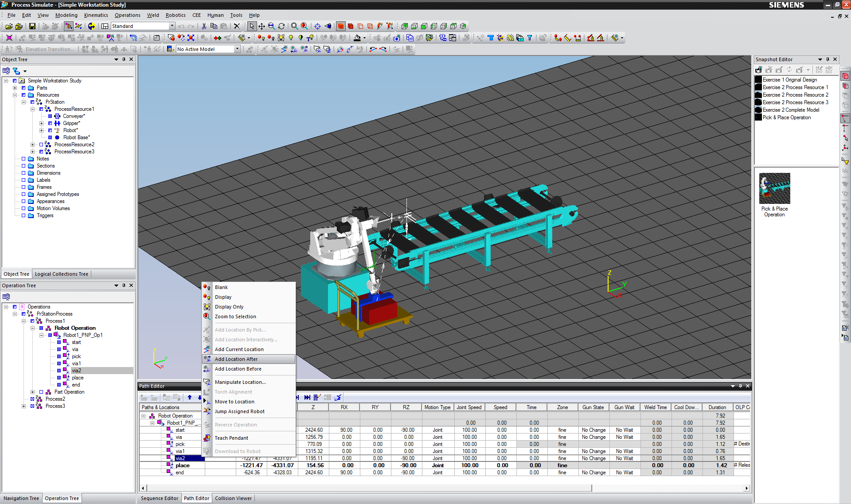The image size is (851, 504).
Task: Click the Path Editor scroll left arrow
Action: click(143, 488)
